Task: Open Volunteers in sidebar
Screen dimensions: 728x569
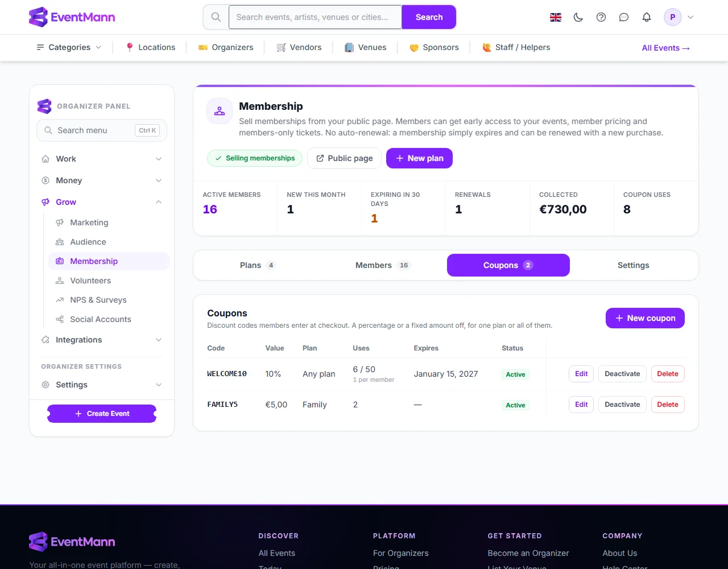Action: [x=109, y=281]
